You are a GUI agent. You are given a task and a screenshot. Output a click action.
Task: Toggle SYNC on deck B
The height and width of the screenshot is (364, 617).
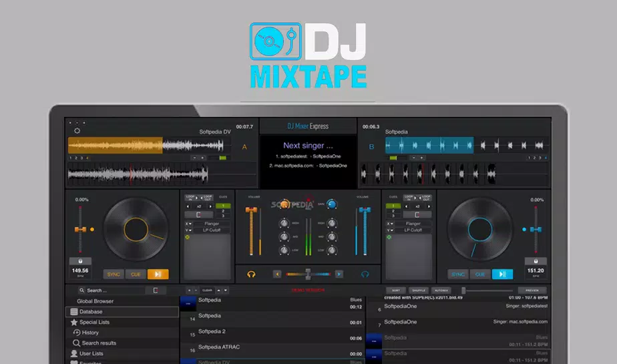click(x=458, y=274)
